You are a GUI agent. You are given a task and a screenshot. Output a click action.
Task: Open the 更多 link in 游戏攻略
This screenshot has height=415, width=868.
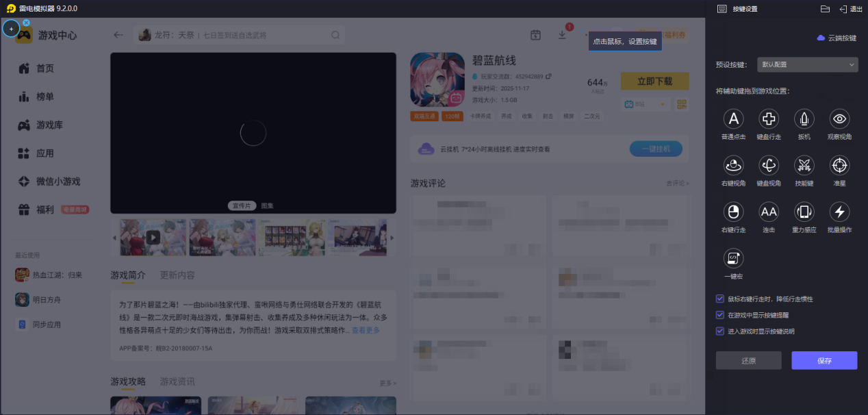pos(387,383)
